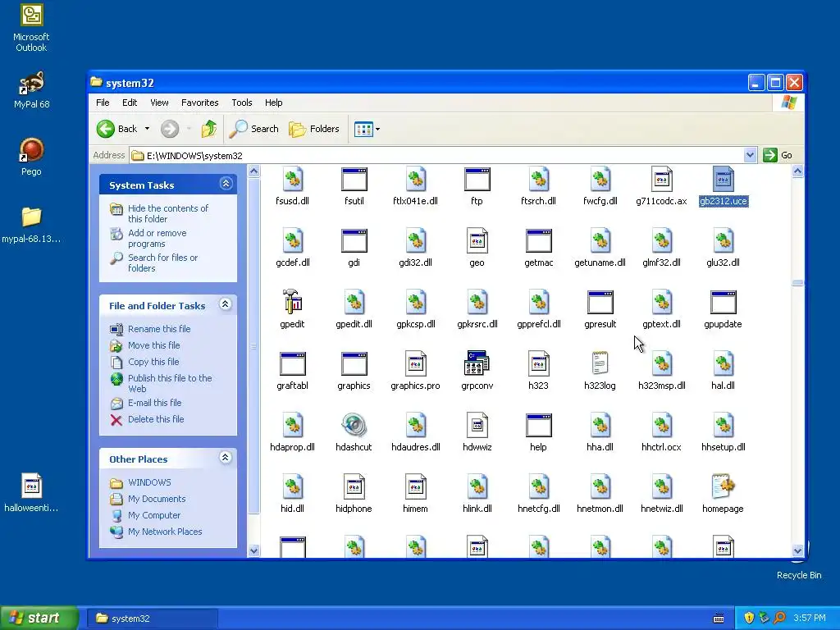Click Add or remove programs link
The height and width of the screenshot is (630, 840).
(157, 238)
